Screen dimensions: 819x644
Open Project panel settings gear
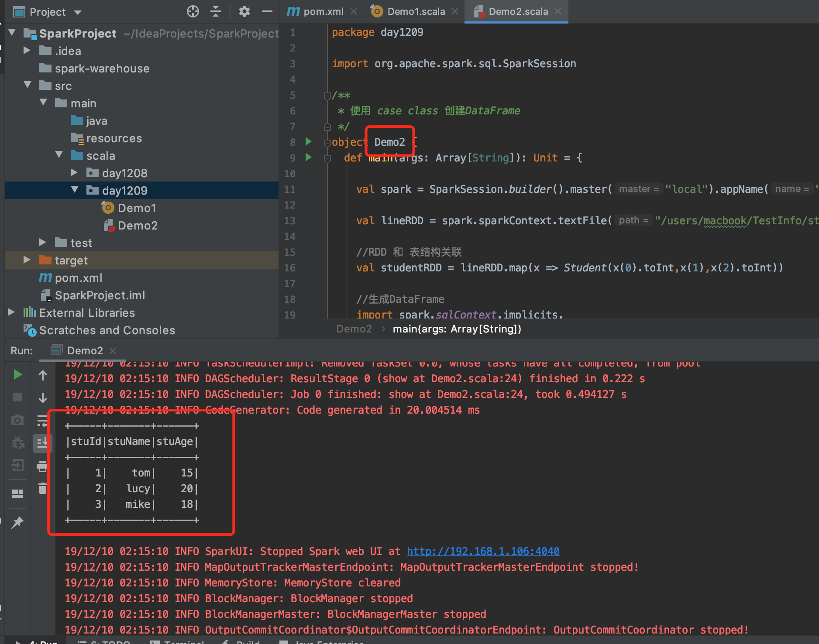[x=244, y=11]
